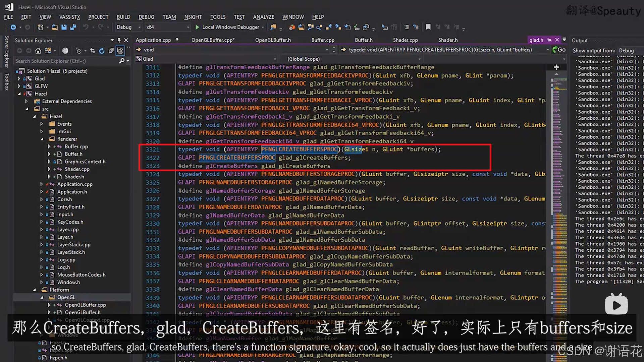Image resolution: width=644 pixels, height=362 pixels.
Task: Open Application.cpp in Solution Explorer
Action: tap(74, 184)
